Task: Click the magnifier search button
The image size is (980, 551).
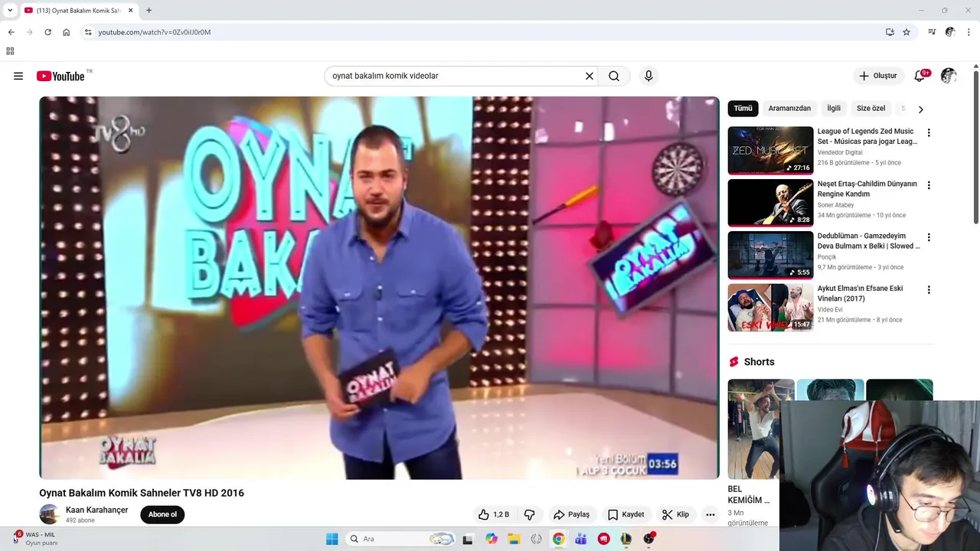Action: click(x=614, y=76)
